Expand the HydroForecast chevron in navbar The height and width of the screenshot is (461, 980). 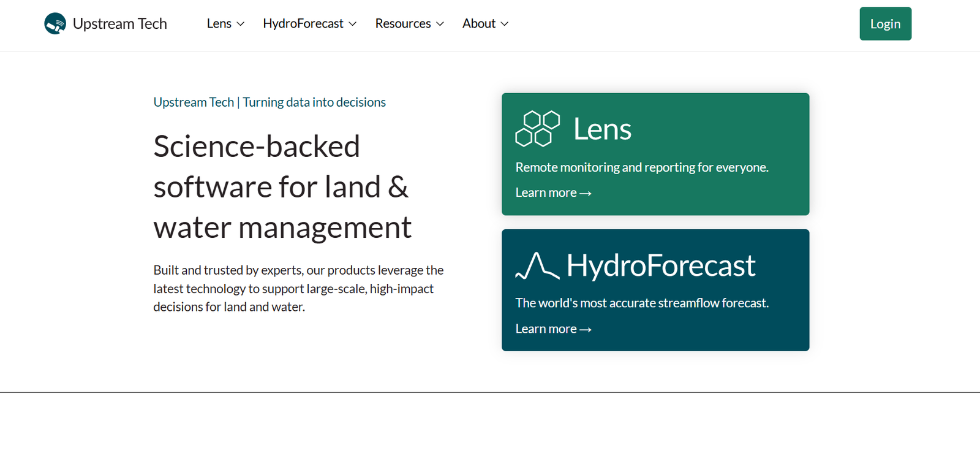tap(353, 24)
